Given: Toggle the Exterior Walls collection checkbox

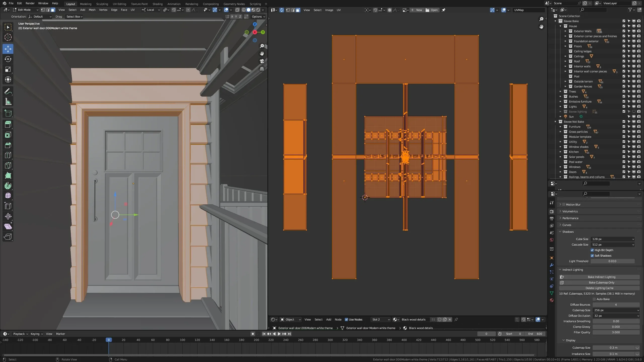Looking at the screenshot, I should click(624, 31).
